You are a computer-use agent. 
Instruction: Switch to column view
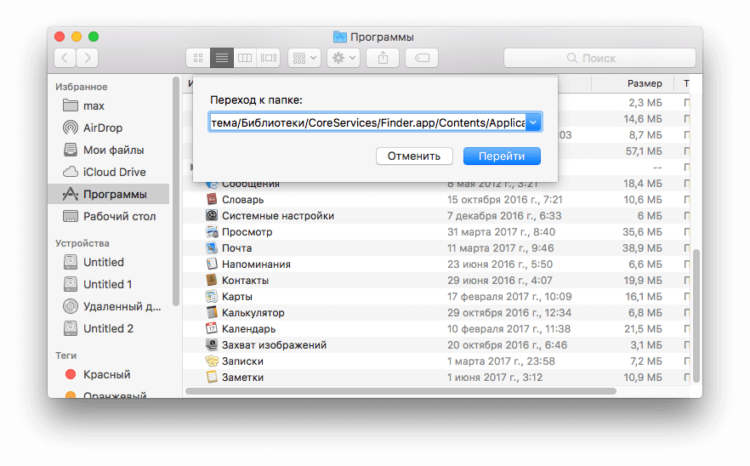point(245,58)
